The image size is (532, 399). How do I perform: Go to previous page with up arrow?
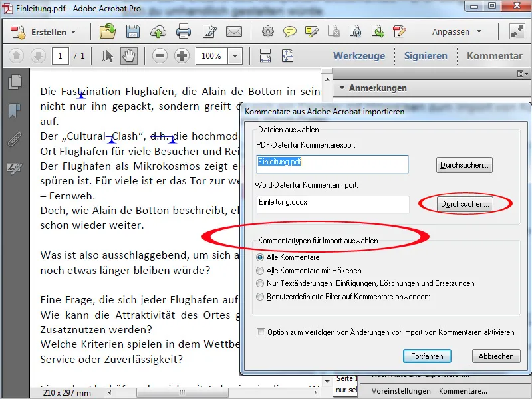(x=16, y=55)
